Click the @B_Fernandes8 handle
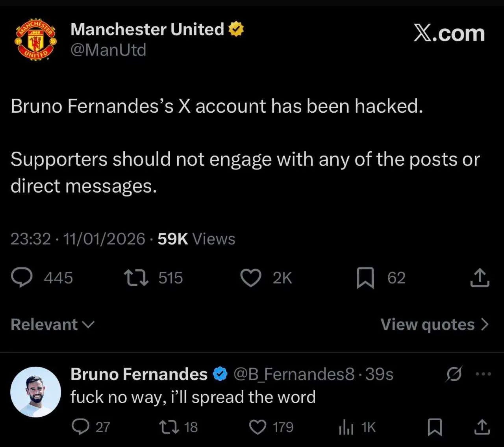This screenshot has height=447, width=504. click(294, 374)
